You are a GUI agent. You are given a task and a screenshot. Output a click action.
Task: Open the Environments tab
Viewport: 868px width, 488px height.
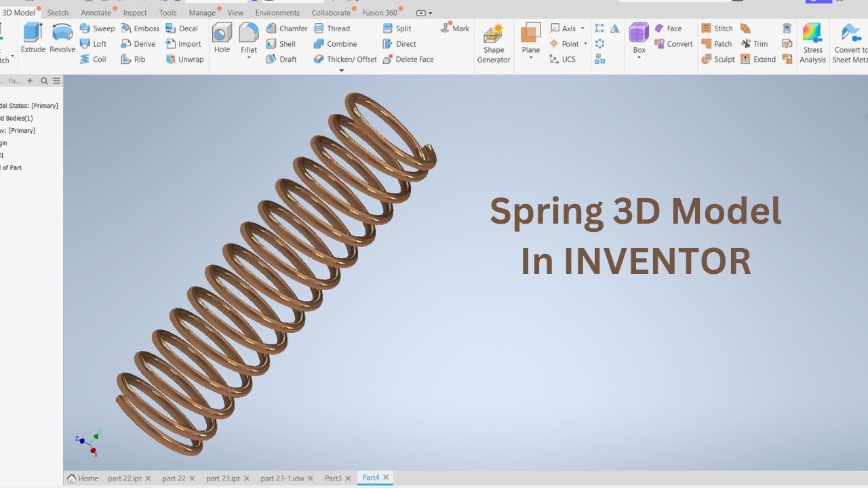pyautogui.click(x=277, y=13)
